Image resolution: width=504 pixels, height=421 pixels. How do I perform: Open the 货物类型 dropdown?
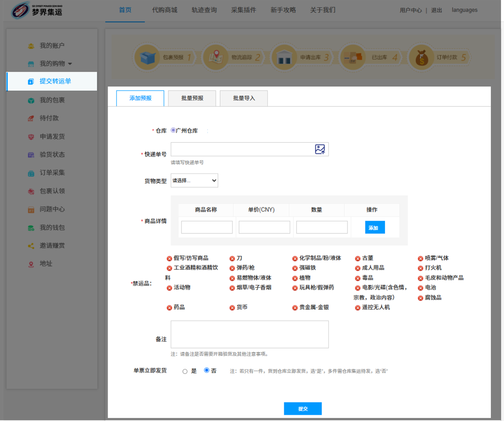point(194,181)
